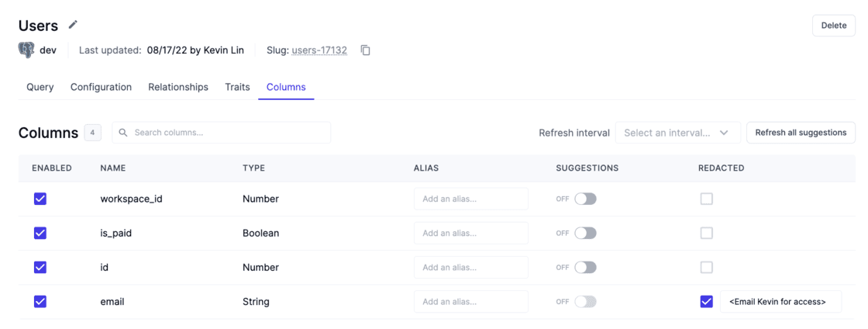The height and width of the screenshot is (329, 868).
Task: Go to the Traits tab
Action: [x=237, y=87]
